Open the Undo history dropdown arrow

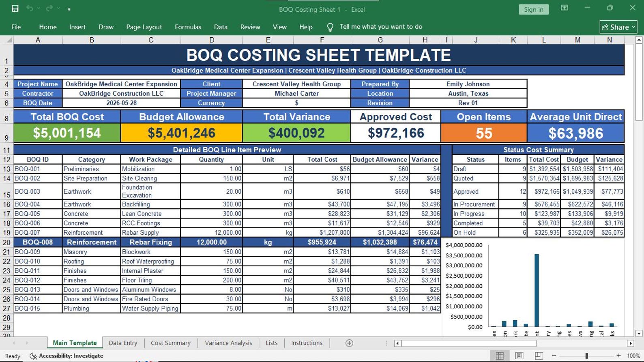click(x=39, y=9)
